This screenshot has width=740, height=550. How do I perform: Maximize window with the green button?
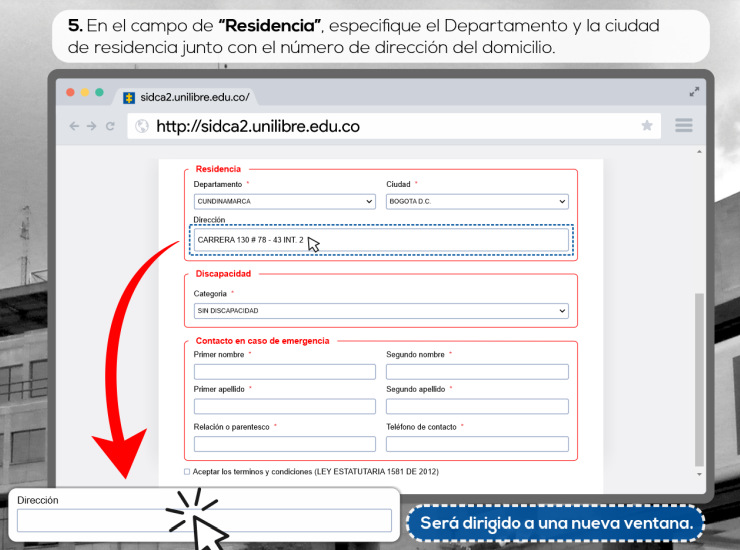(x=100, y=92)
